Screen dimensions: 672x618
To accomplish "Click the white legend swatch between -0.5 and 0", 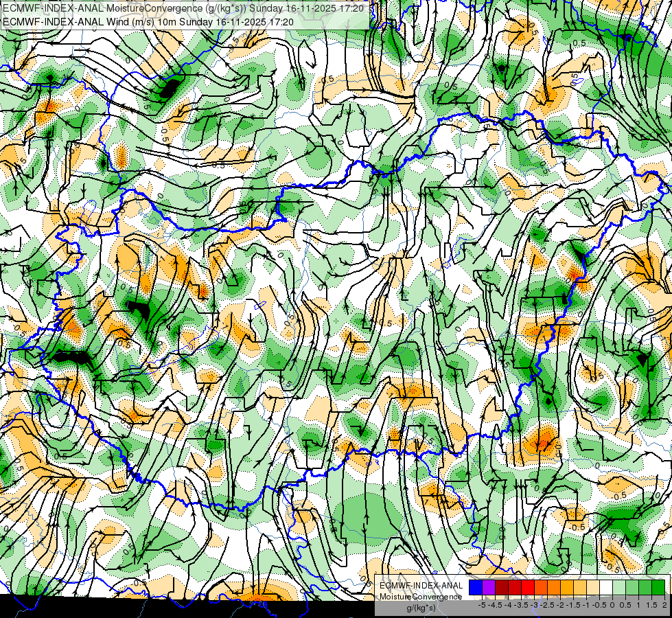I will point(606,588).
